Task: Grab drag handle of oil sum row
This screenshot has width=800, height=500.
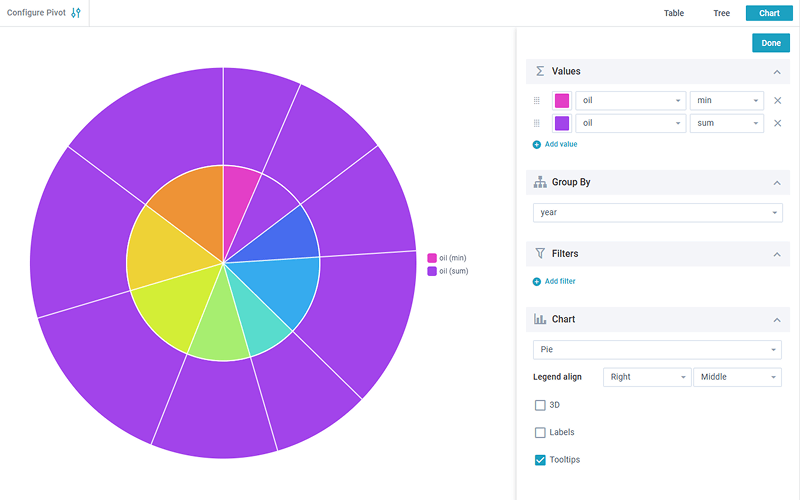Action: point(536,123)
